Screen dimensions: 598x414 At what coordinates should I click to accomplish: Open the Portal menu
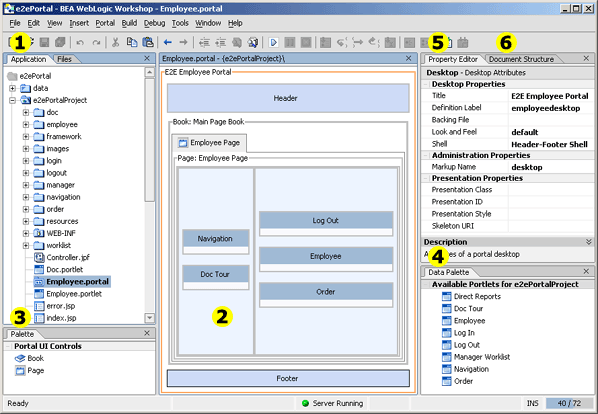click(x=105, y=23)
